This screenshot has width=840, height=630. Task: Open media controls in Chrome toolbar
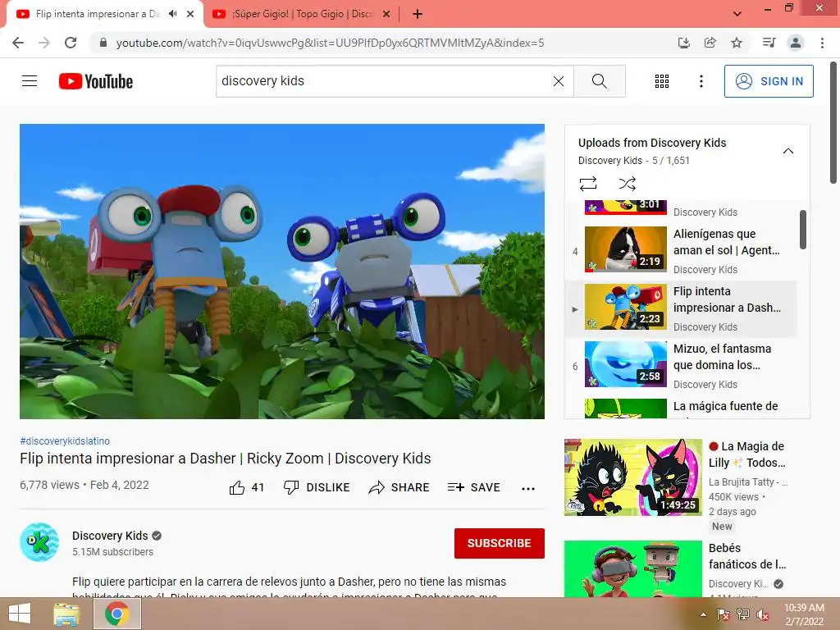pyautogui.click(x=769, y=43)
